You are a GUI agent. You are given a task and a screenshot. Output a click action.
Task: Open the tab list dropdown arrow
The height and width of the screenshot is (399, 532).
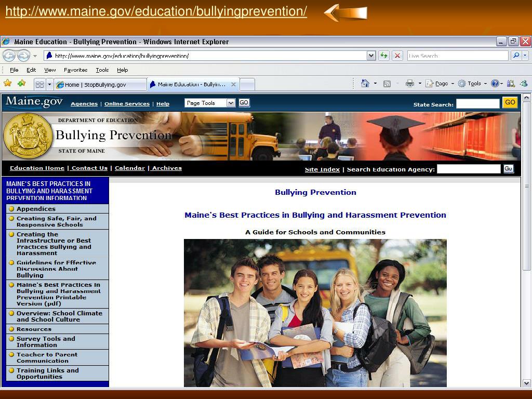click(x=49, y=85)
